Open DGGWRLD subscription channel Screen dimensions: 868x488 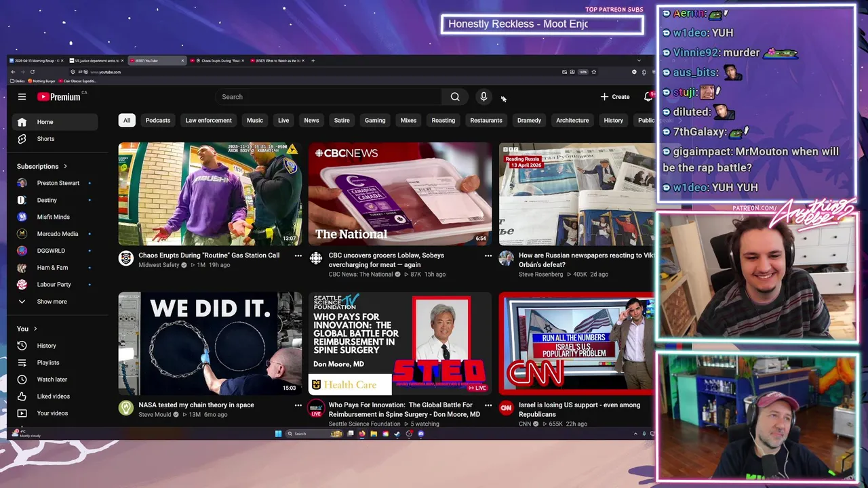(55, 251)
